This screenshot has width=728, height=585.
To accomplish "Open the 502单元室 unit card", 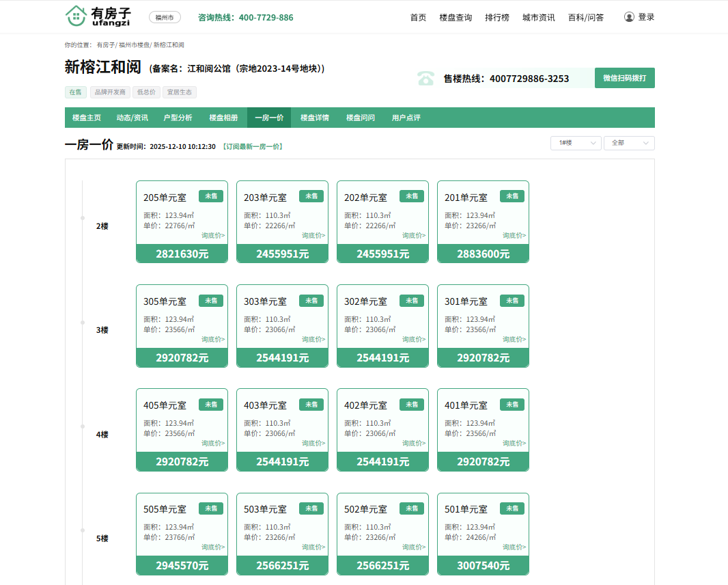I will 382,525.
